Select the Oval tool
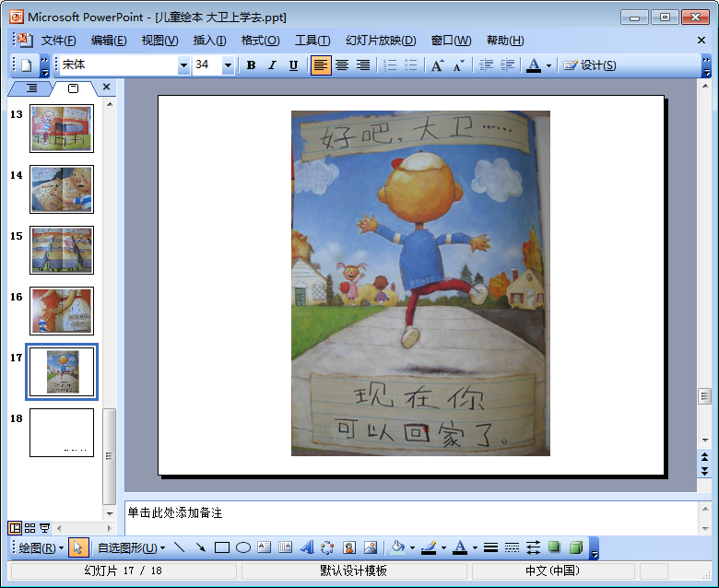Screen dimensions: 719x588 [243, 547]
